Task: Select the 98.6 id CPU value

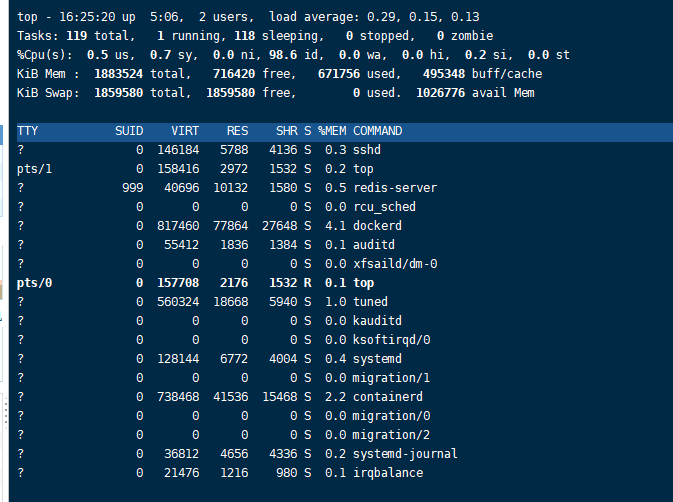Action: pos(283,55)
